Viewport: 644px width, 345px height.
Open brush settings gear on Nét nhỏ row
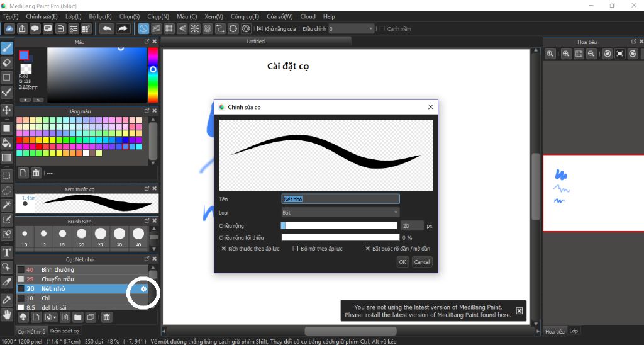[143, 289]
